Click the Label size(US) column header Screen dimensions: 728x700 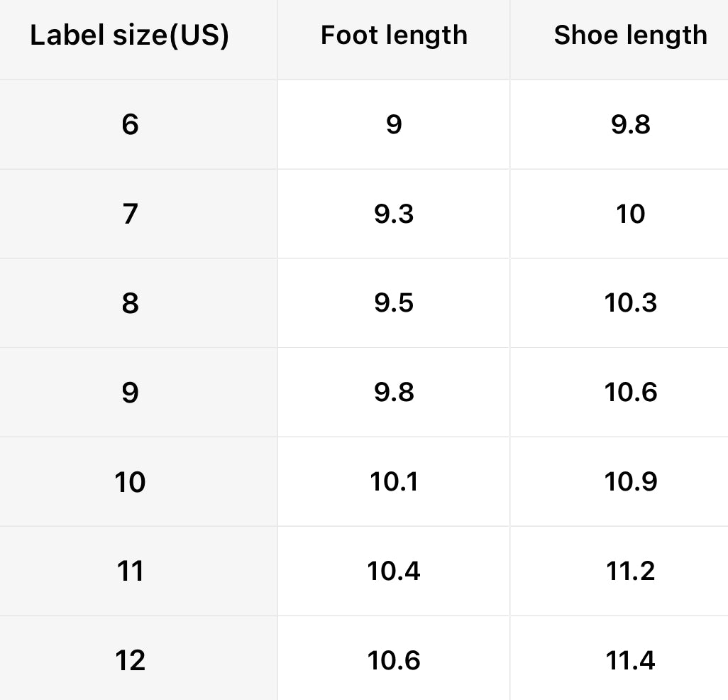click(x=130, y=35)
